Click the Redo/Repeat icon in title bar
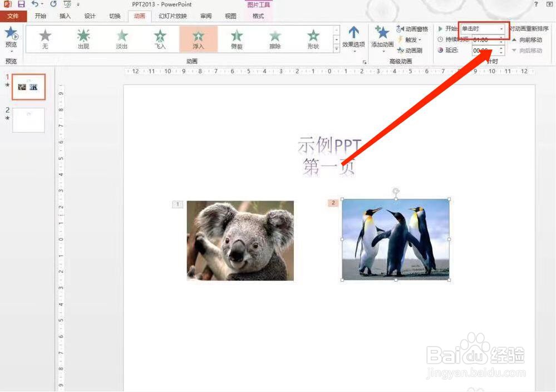The image size is (556, 392). (53, 4)
